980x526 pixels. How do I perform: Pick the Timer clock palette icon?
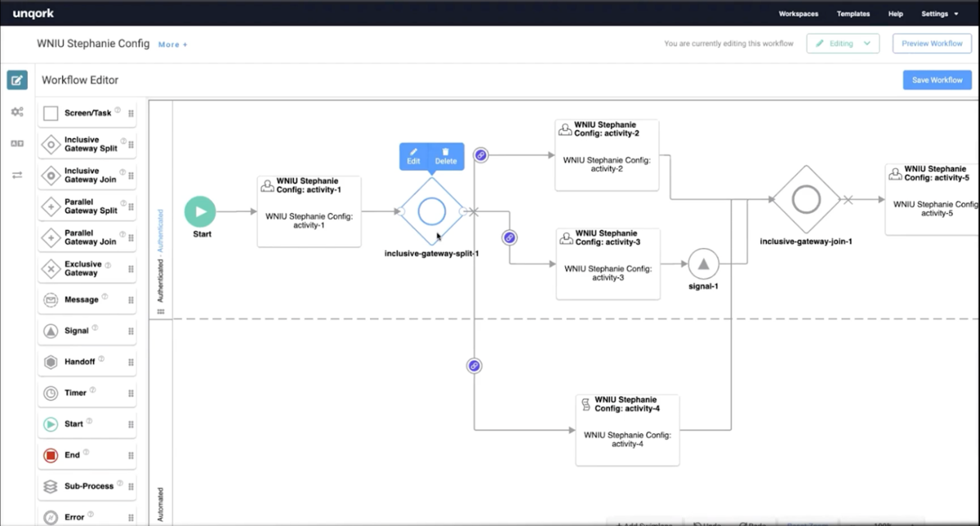[51, 393]
